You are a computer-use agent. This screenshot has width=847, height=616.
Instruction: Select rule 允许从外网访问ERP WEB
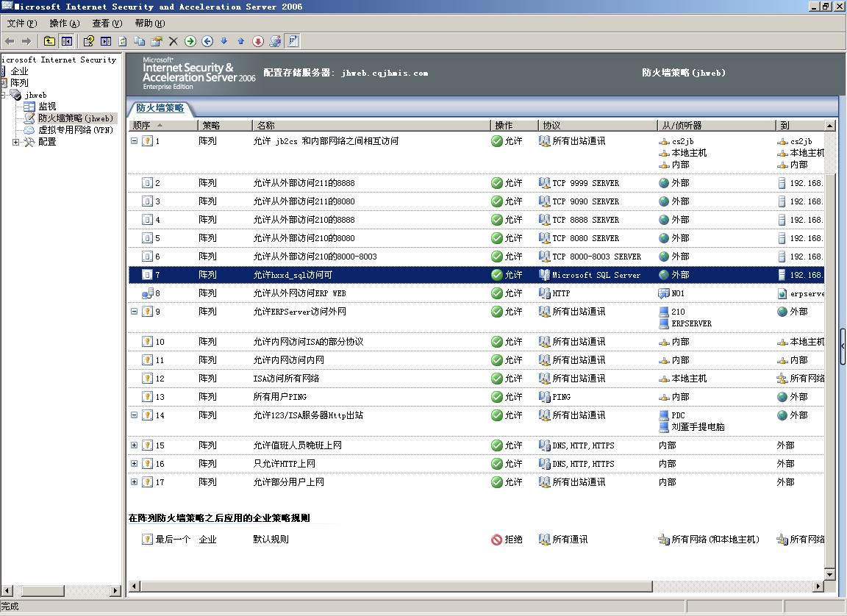pos(476,293)
